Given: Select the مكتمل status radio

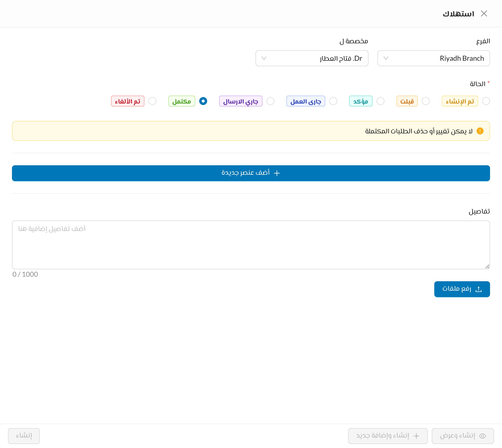Looking at the screenshot, I should pos(203,101).
